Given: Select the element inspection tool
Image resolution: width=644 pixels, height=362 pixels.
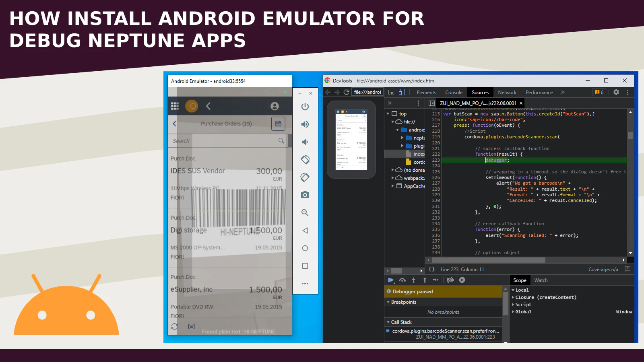Looking at the screenshot, I should (x=390, y=92).
